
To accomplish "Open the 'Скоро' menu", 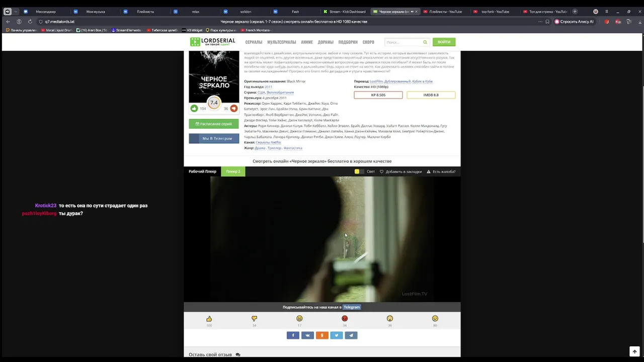I will (368, 42).
